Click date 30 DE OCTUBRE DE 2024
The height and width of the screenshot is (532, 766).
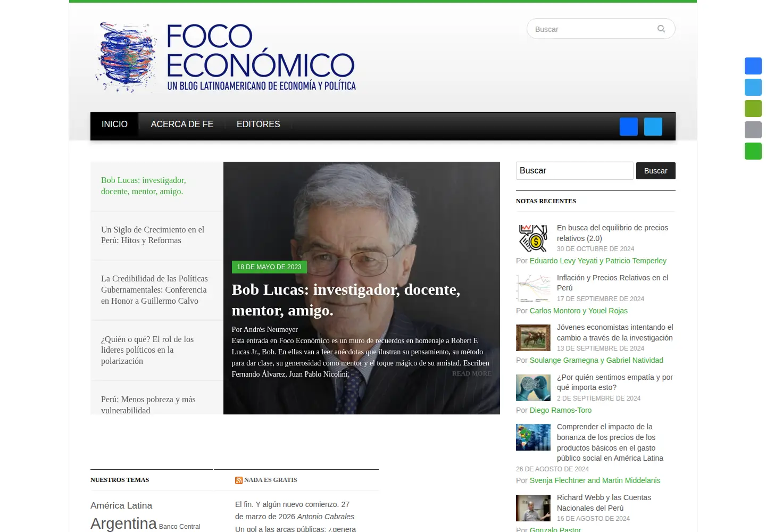[595, 249]
